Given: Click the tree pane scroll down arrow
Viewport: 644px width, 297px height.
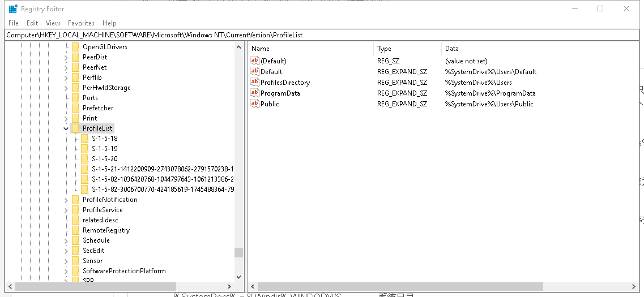Looking at the screenshot, I should (x=238, y=277).
